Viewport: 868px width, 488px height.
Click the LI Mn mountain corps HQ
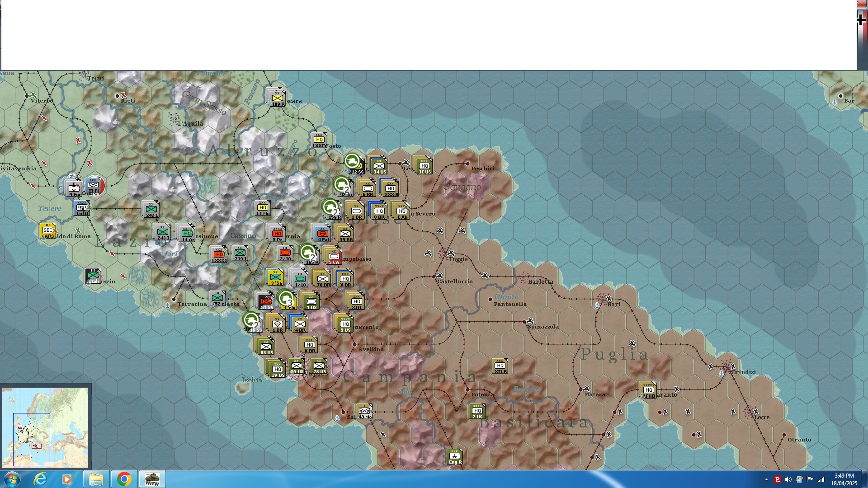pyautogui.click(x=263, y=208)
